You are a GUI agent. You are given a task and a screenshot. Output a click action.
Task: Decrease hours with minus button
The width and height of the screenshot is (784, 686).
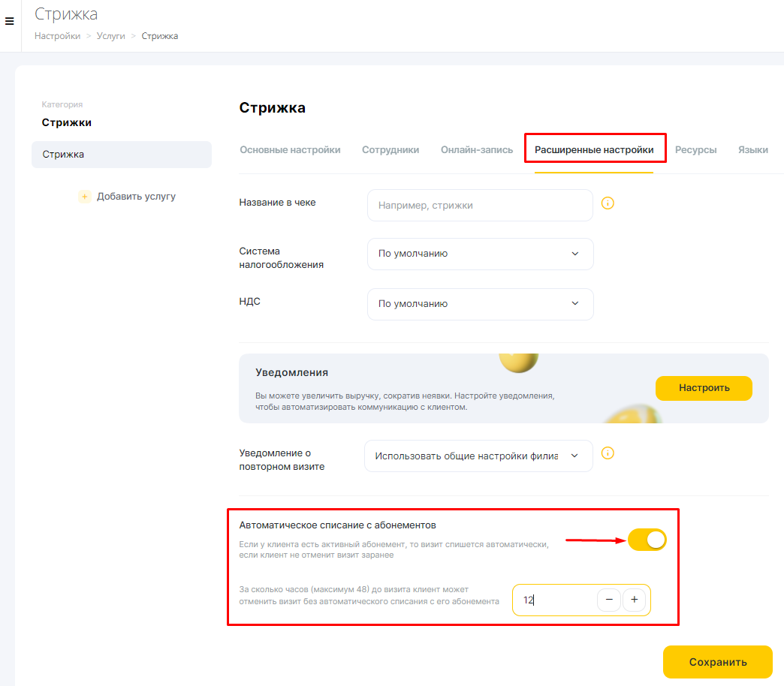tap(609, 600)
